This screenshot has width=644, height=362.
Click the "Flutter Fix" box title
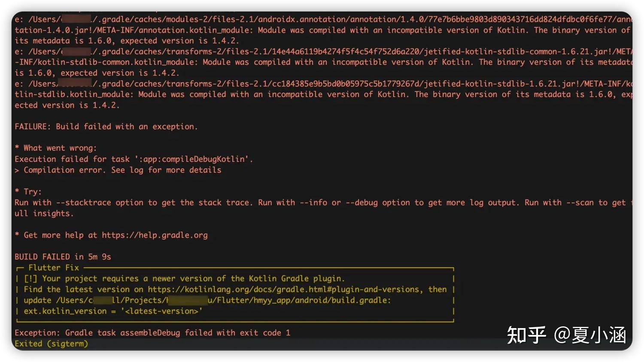[54, 268]
